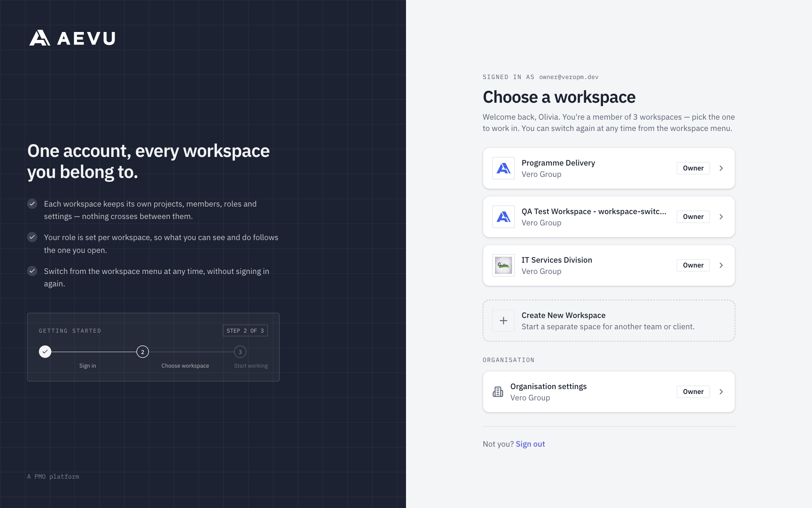This screenshot has width=812, height=508.
Task: Open the Programme Delivery workspace chevron
Action: point(721,168)
